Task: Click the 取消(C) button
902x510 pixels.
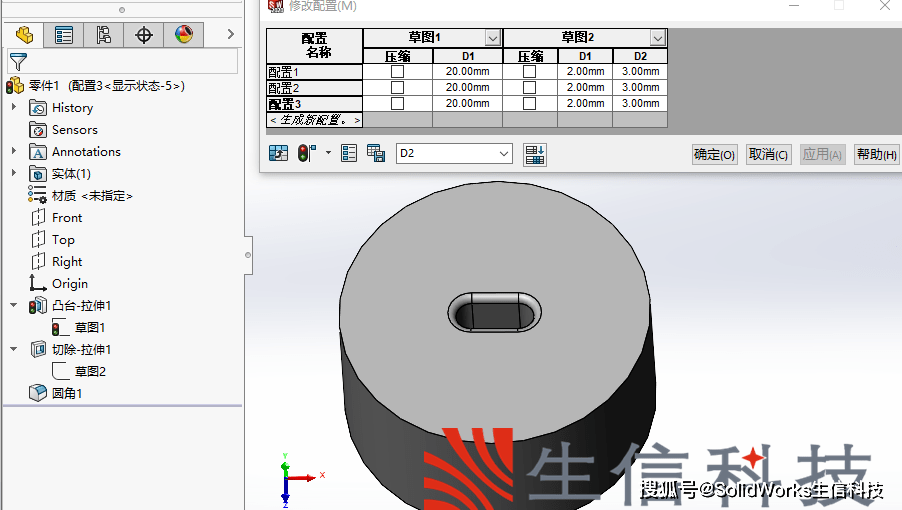Action: tap(768, 154)
